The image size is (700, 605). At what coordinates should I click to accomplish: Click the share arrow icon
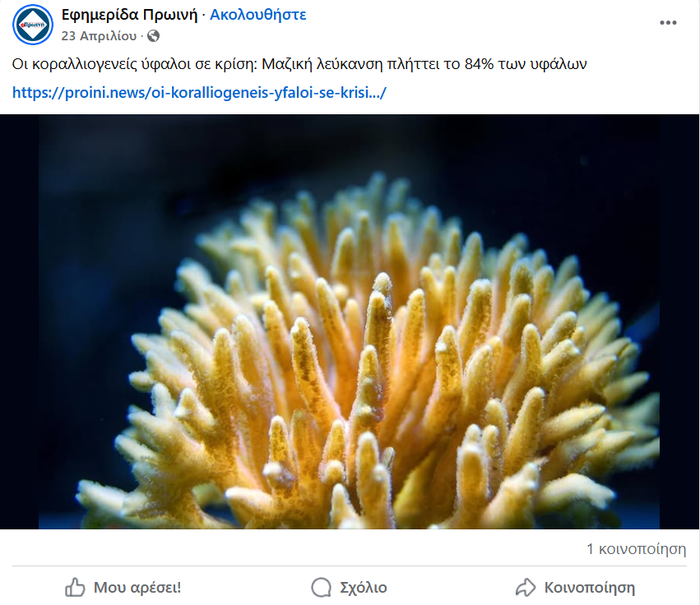[526, 587]
